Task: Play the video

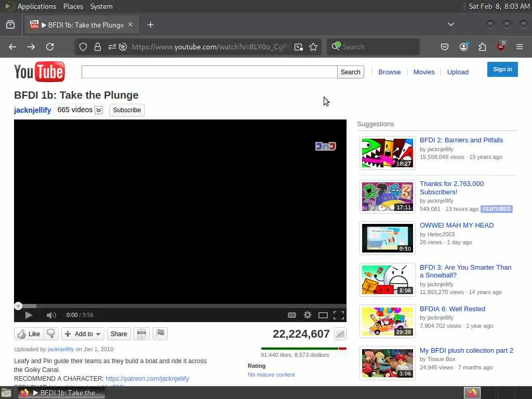Action: (29, 315)
